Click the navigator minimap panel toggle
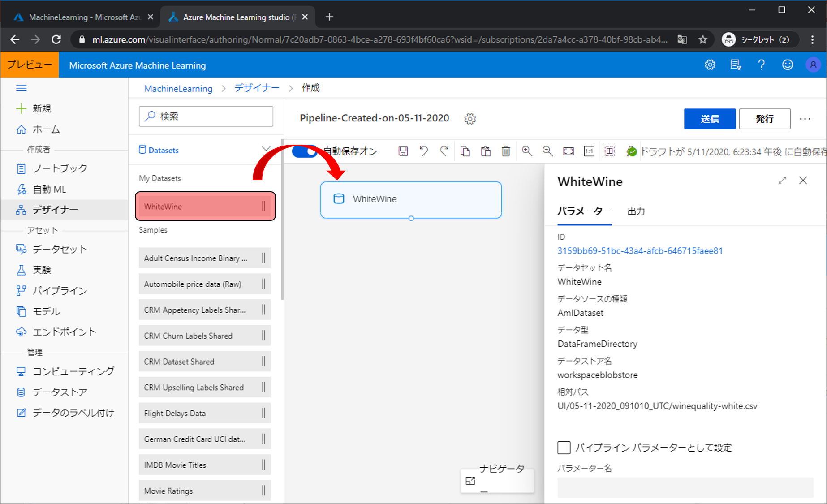Viewport: 827px width, 504px height. pyautogui.click(x=470, y=481)
